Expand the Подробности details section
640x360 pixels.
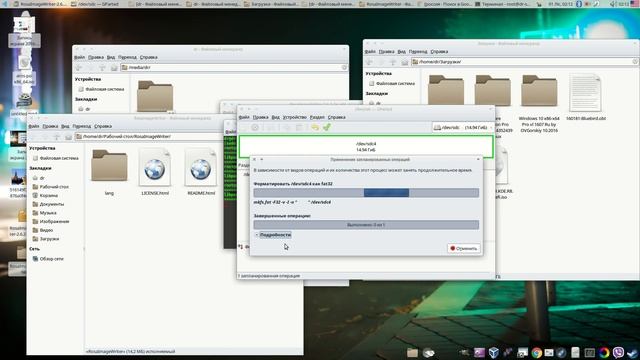pyautogui.click(x=273, y=235)
